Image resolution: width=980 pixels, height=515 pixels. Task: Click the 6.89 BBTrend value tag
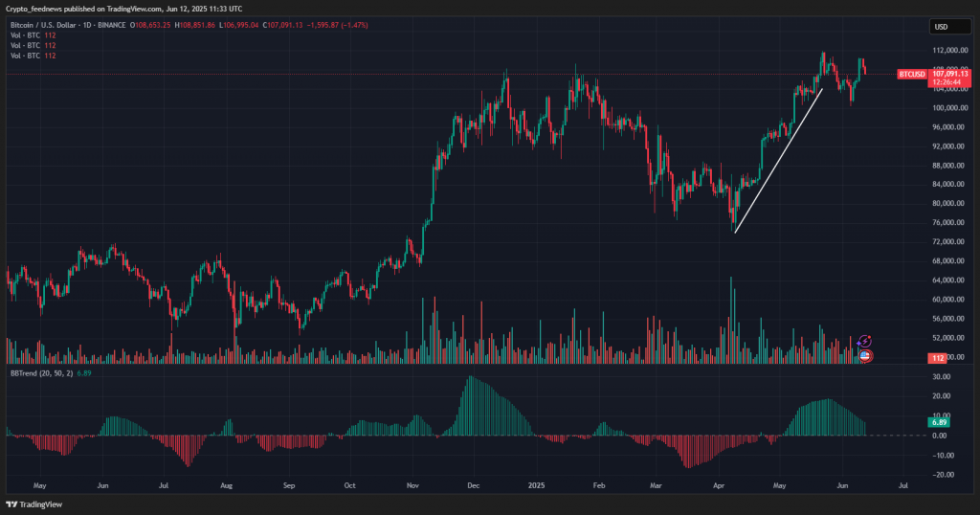[x=939, y=421]
